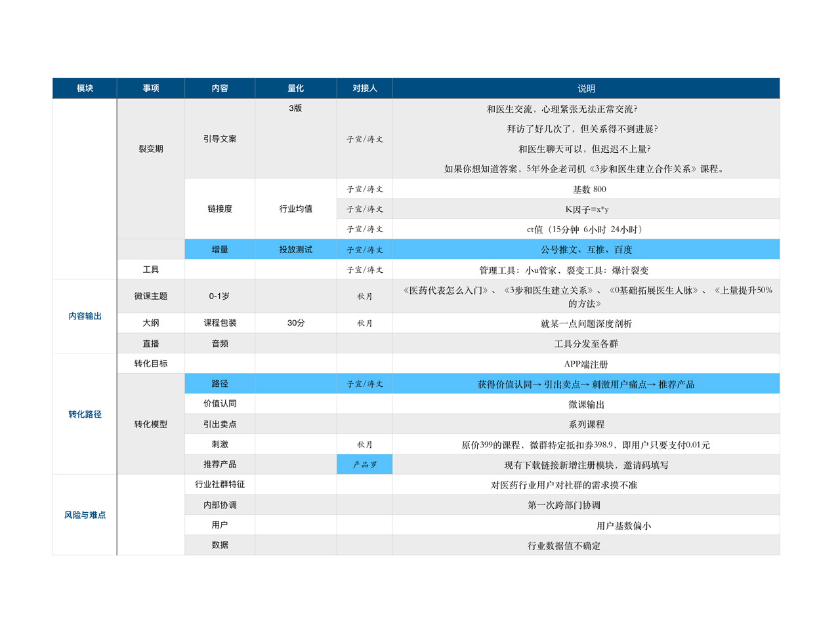Click the 微课输出 cell
Screen dimensions: 840x623
point(586,404)
